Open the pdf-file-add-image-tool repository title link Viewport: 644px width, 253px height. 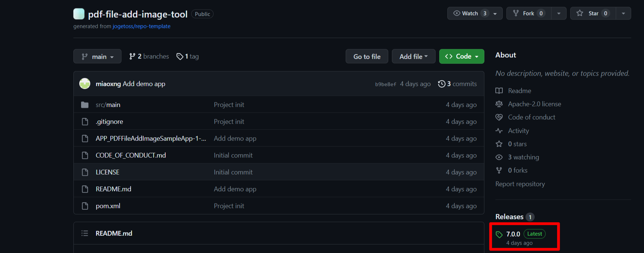pyautogui.click(x=138, y=14)
